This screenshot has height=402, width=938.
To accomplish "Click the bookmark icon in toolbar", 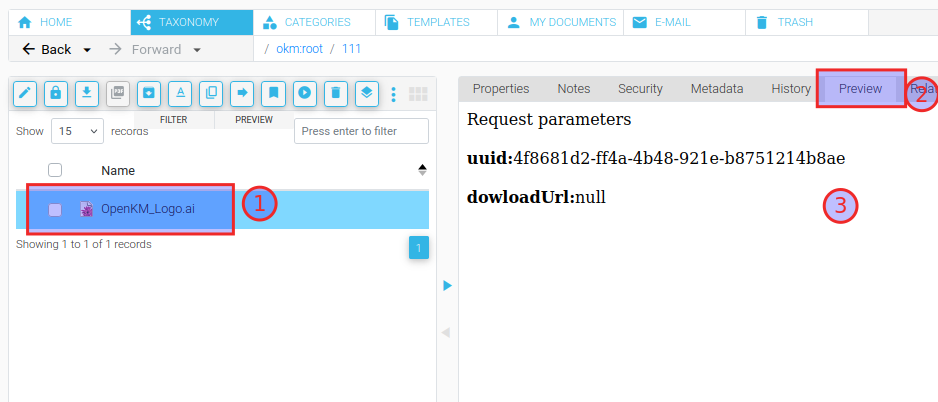I will (x=273, y=94).
